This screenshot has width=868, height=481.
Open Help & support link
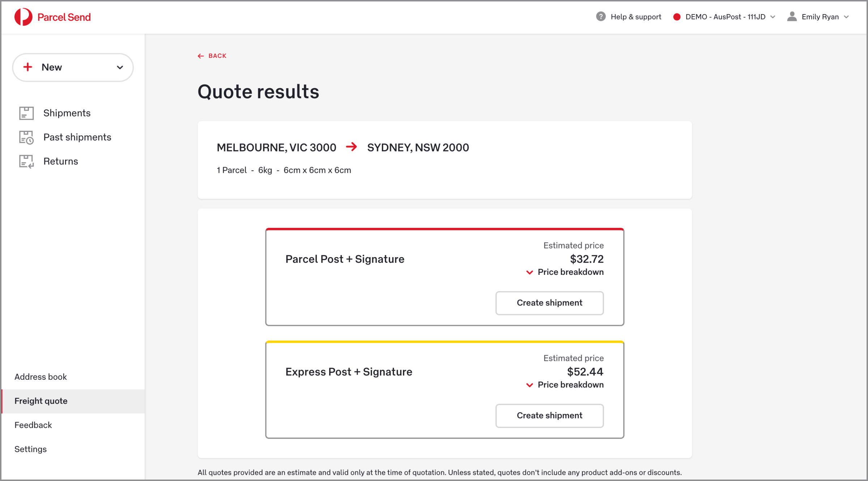(636, 17)
